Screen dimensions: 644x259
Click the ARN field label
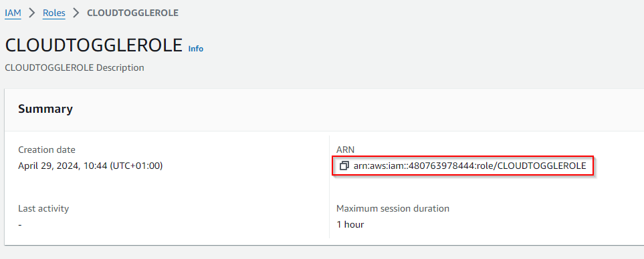coord(344,150)
